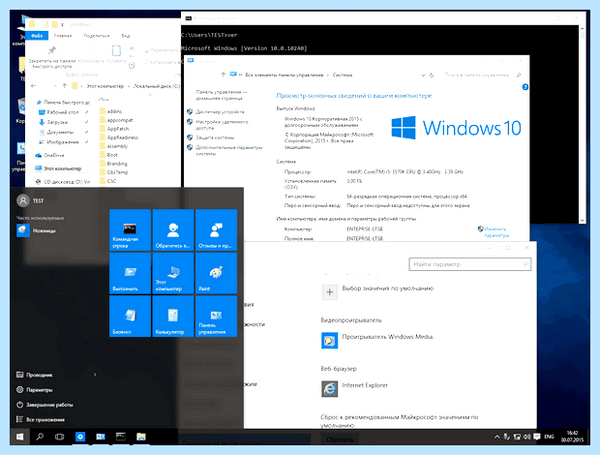Click the Internet Explorer default browser icon

[329, 389]
